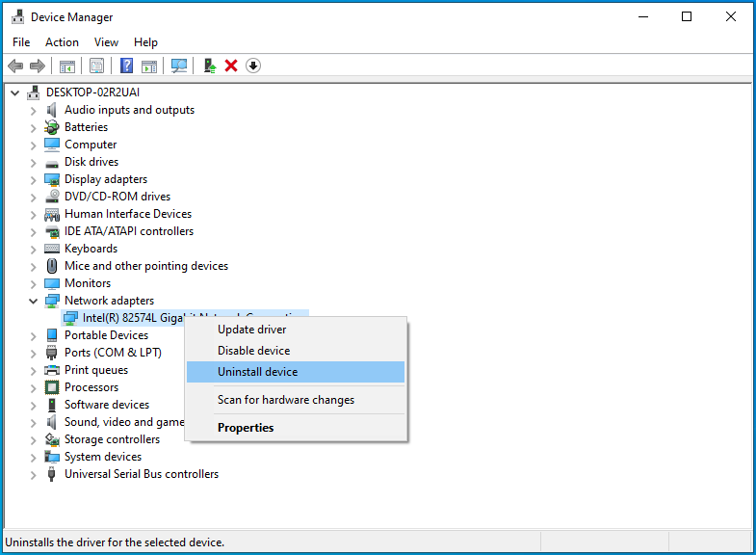Click the Processors chip icon
The width and height of the screenshot is (756, 555).
pyautogui.click(x=52, y=387)
